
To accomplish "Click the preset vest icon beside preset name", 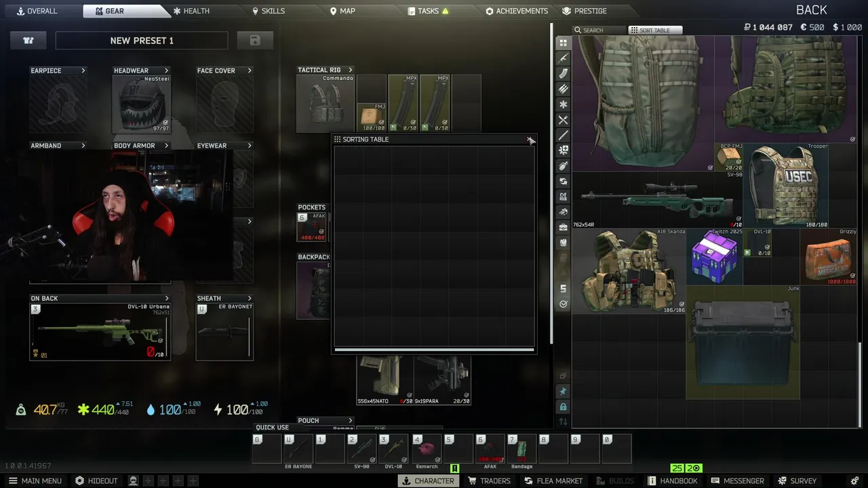I will point(28,41).
